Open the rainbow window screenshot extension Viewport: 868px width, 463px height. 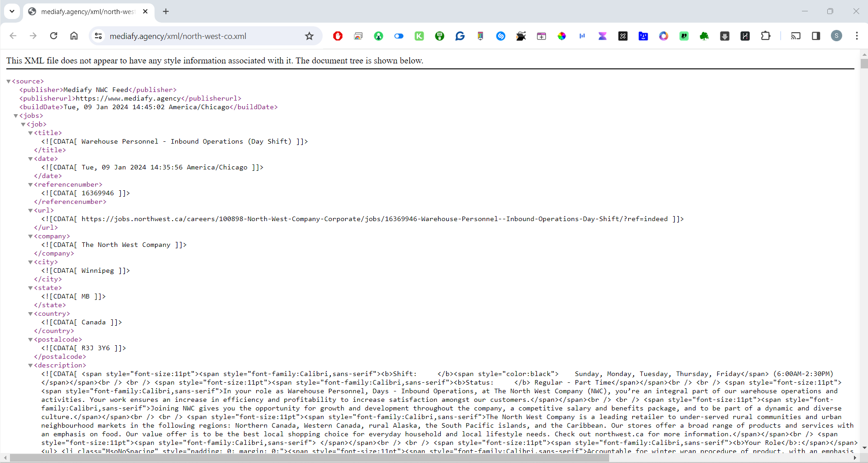click(x=358, y=36)
